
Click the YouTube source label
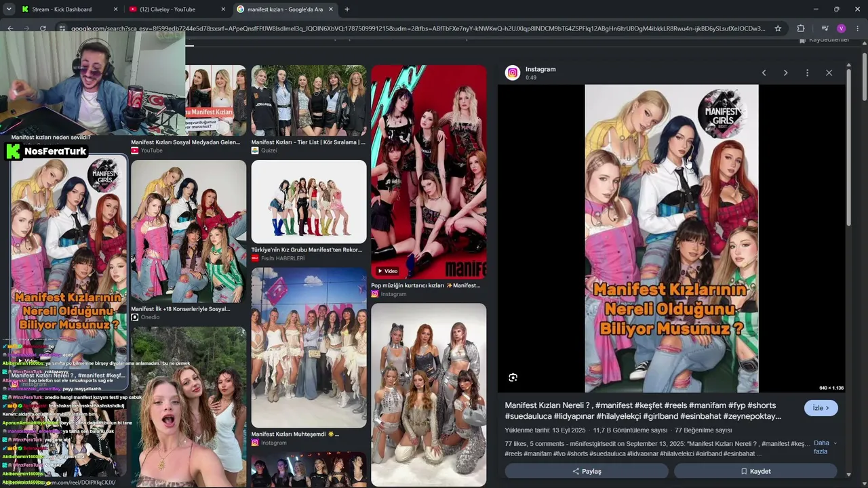[x=146, y=150]
